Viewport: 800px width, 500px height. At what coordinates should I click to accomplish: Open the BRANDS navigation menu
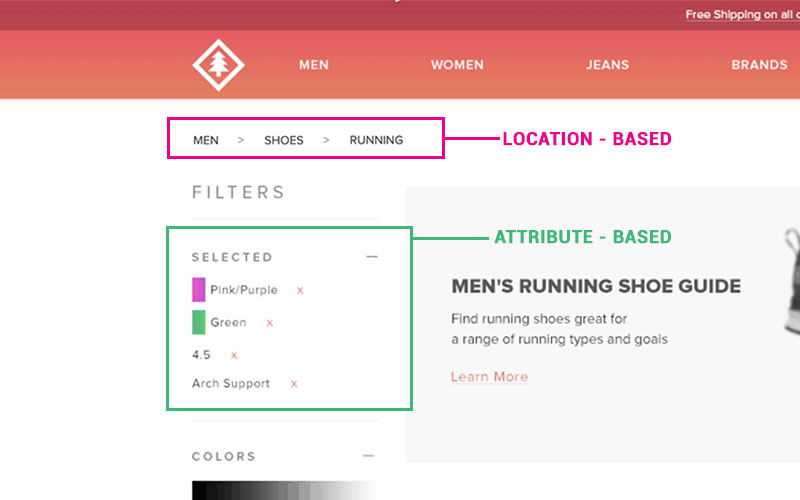click(x=759, y=65)
